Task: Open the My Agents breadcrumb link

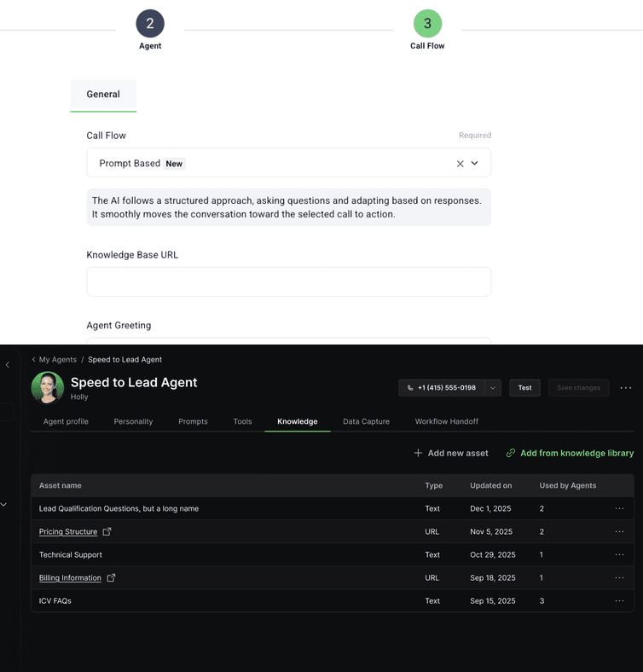Action: (57, 360)
